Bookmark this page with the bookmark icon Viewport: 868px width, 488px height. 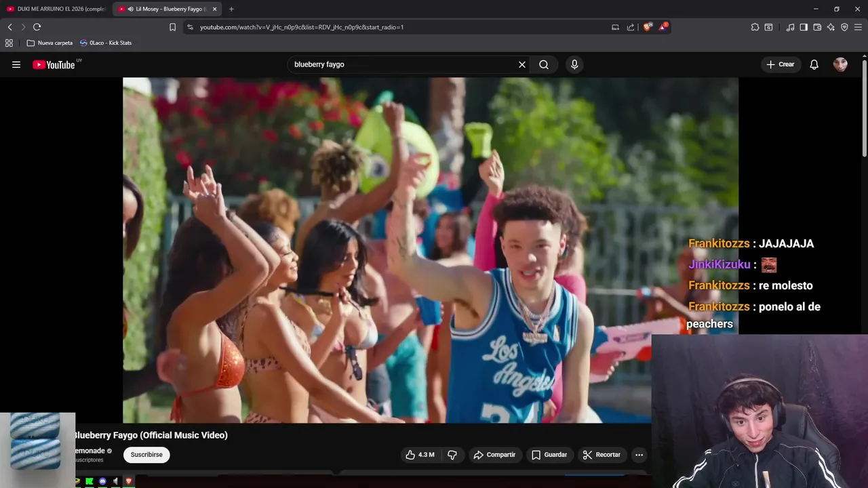click(x=172, y=27)
